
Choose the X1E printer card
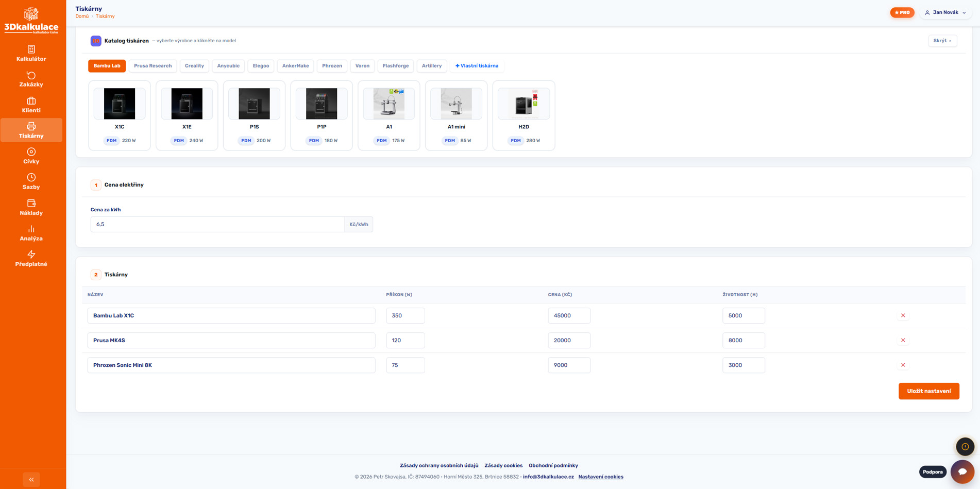point(187,115)
